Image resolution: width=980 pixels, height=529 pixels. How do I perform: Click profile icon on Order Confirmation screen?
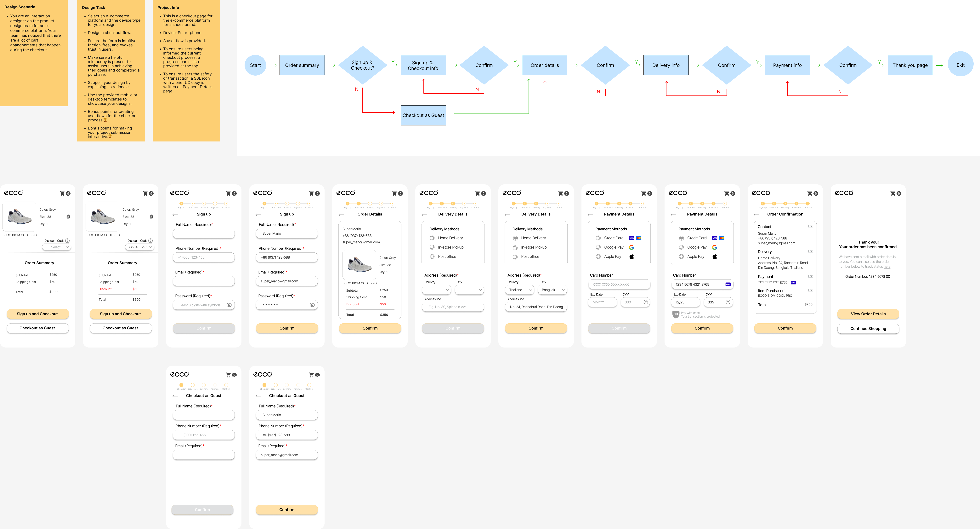(816, 194)
